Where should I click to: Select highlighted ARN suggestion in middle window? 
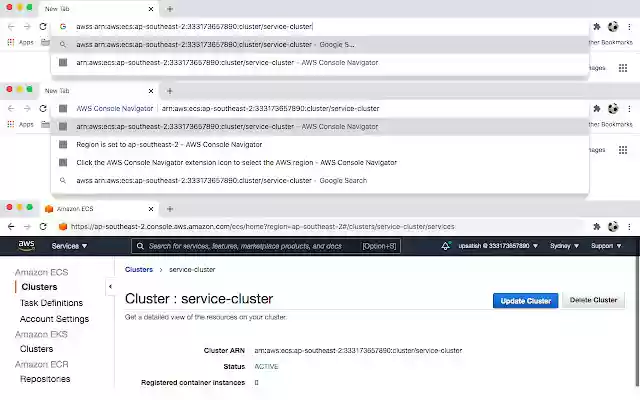(320, 127)
